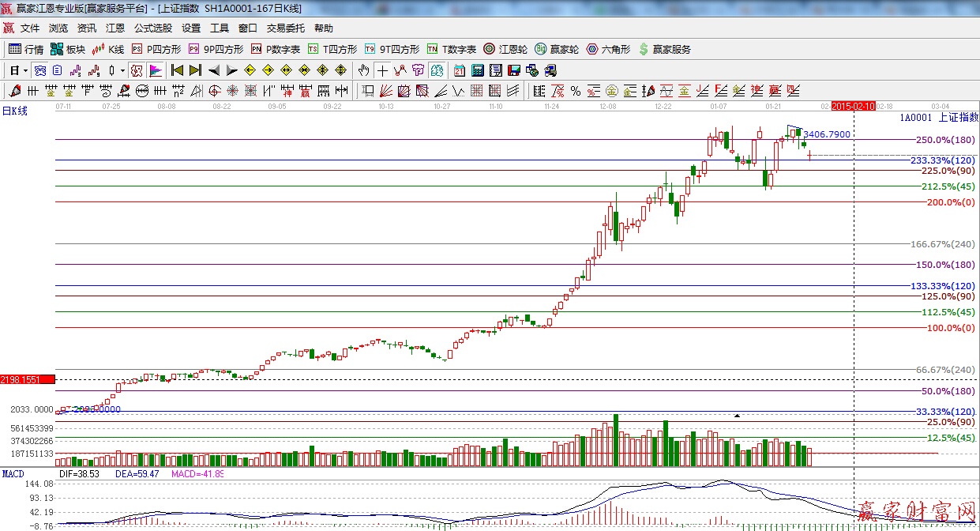The image size is (980, 531).
Task: Toggle the hand pan tool
Action: 363,70
